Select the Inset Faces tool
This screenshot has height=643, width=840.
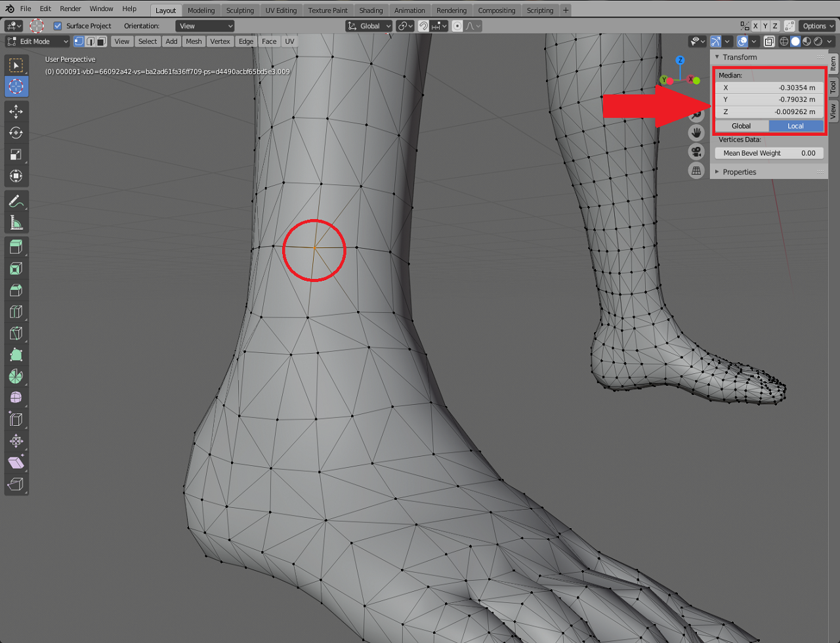tap(16, 268)
